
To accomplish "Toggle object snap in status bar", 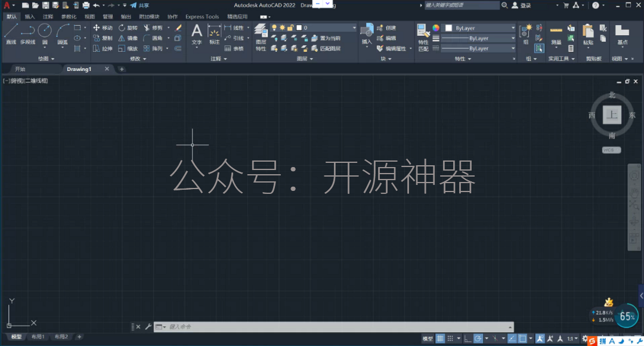I will (522, 339).
